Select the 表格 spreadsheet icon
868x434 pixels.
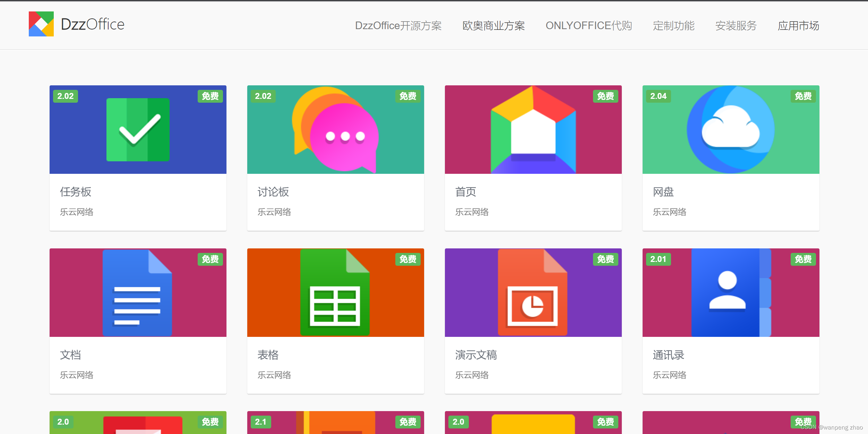(335, 292)
